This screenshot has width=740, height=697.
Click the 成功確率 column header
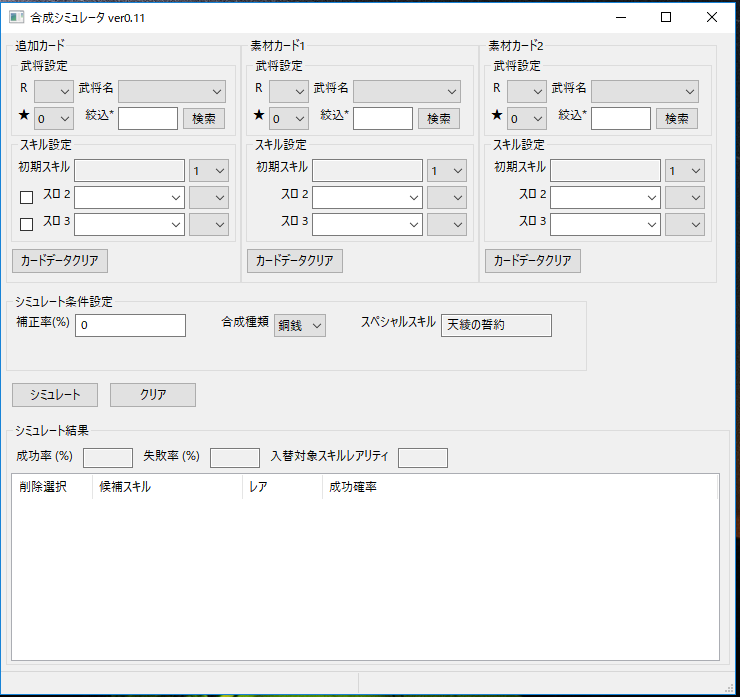pyautogui.click(x=520, y=487)
